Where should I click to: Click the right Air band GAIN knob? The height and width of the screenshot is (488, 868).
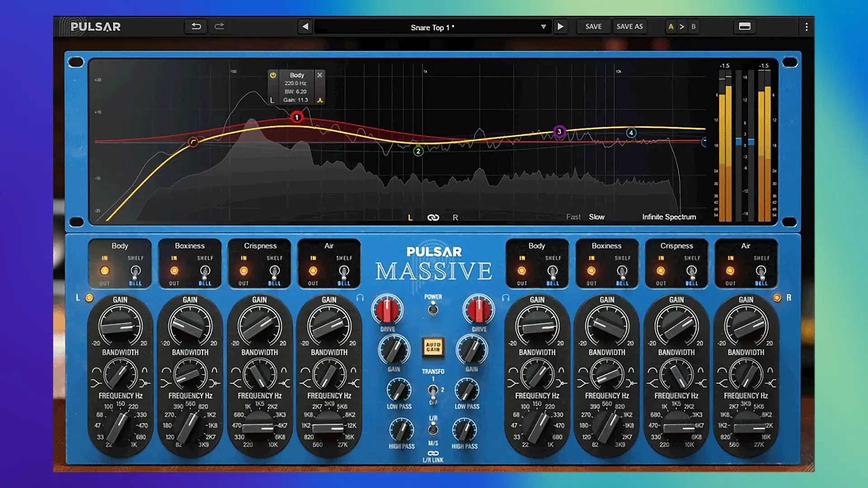point(746,325)
